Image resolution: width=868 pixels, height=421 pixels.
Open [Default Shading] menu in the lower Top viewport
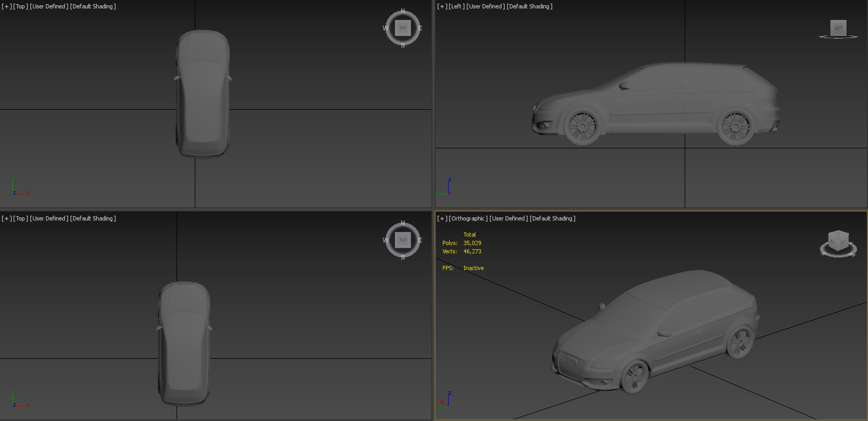(93, 219)
